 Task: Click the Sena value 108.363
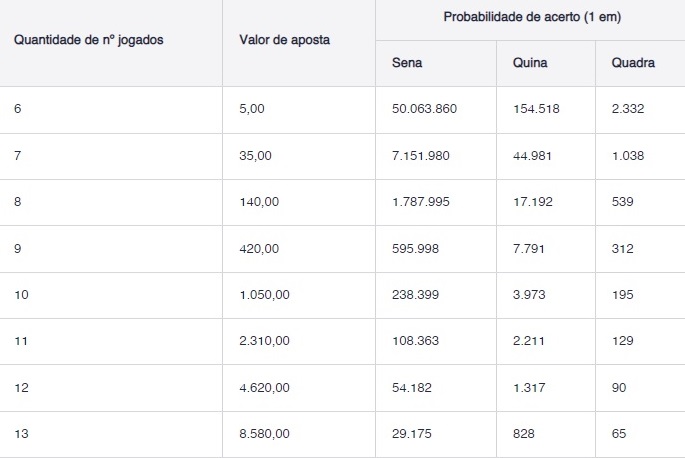(416, 341)
